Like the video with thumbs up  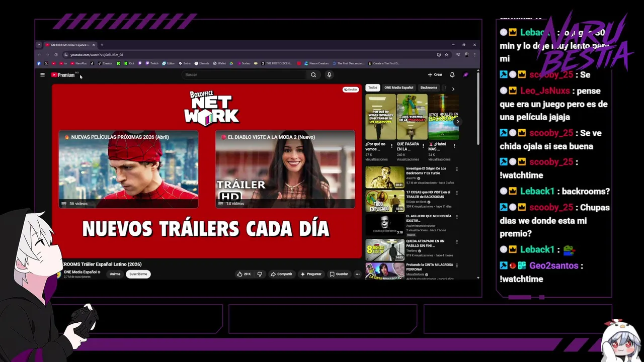[x=244, y=274]
